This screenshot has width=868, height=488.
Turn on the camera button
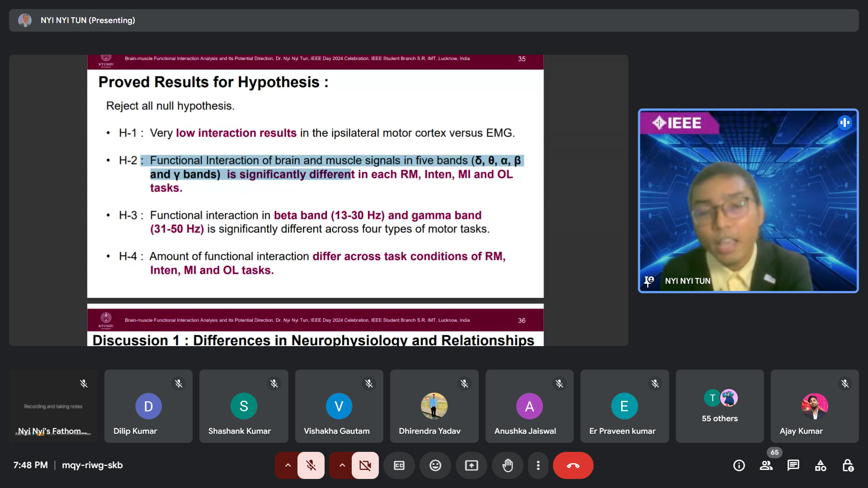pyautogui.click(x=365, y=465)
